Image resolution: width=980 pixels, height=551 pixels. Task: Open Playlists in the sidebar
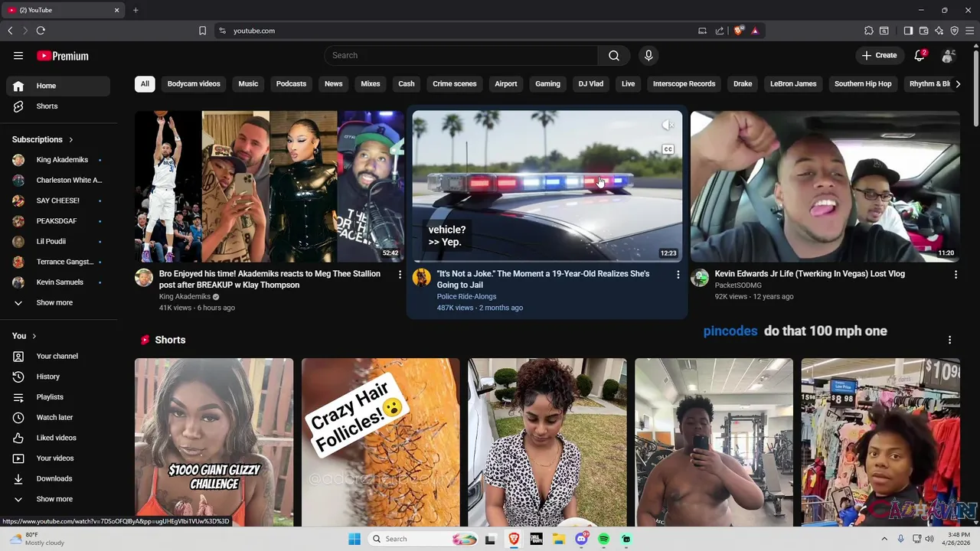pyautogui.click(x=58, y=397)
